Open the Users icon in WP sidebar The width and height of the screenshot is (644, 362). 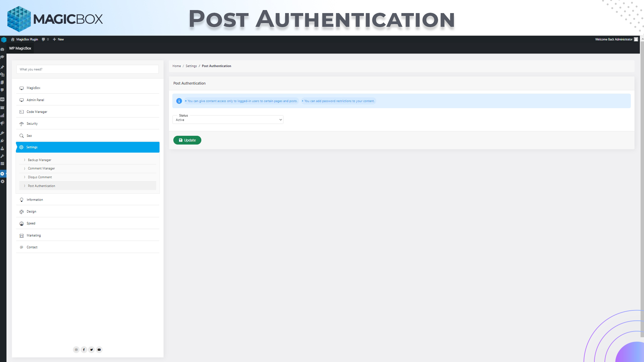[2, 148]
